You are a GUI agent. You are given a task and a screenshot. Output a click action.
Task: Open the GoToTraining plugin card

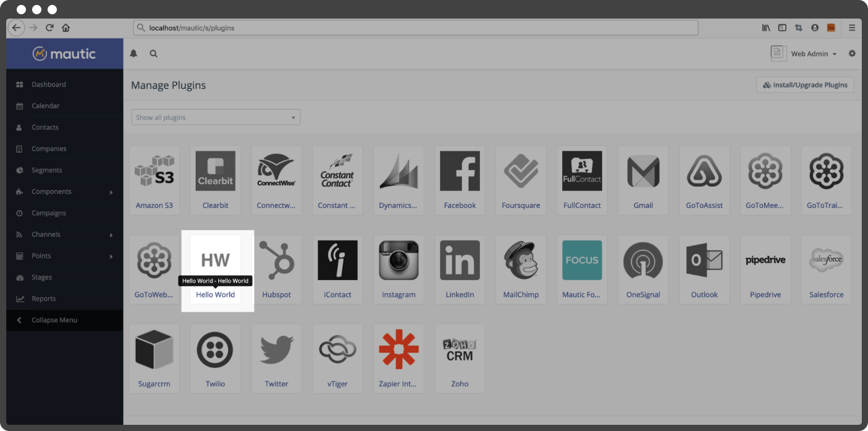tap(827, 180)
